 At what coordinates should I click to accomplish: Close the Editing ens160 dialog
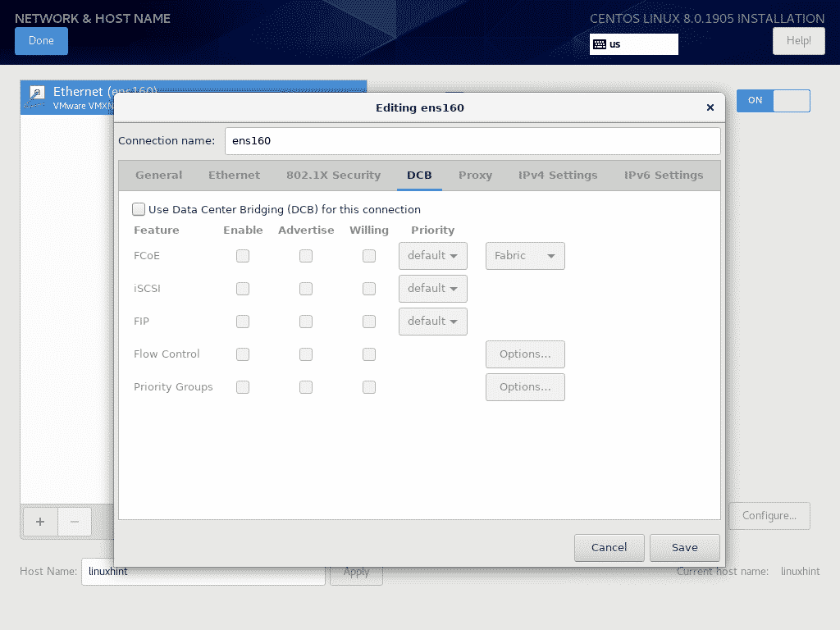pyautogui.click(x=710, y=107)
